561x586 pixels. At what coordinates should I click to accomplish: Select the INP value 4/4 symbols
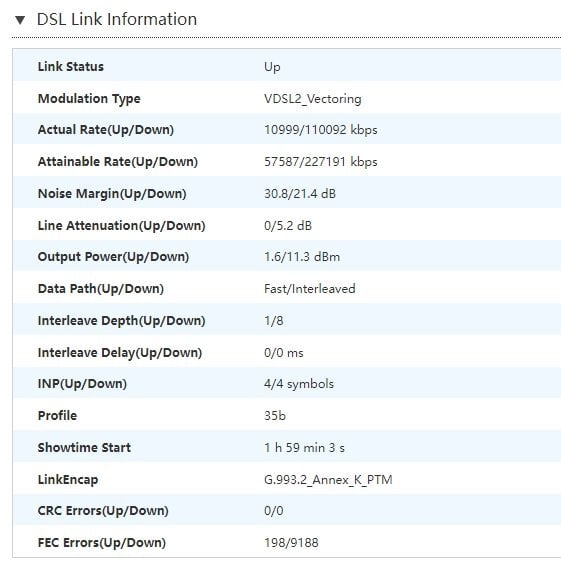click(x=299, y=384)
